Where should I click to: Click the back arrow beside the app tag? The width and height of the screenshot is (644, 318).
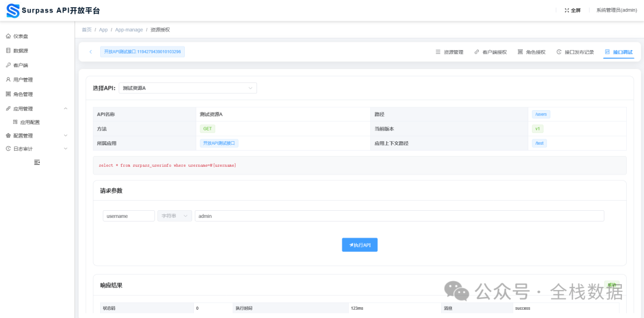click(x=91, y=52)
